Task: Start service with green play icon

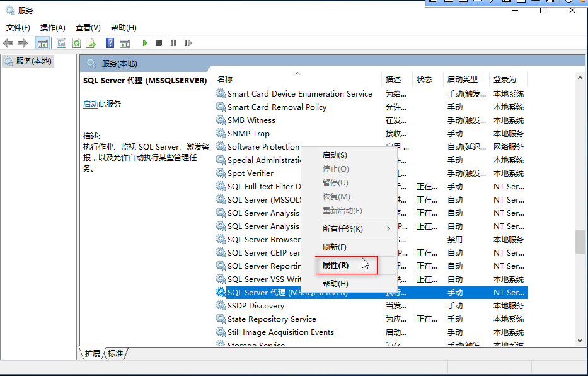Action: pyautogui.click(x=145, y=43)
